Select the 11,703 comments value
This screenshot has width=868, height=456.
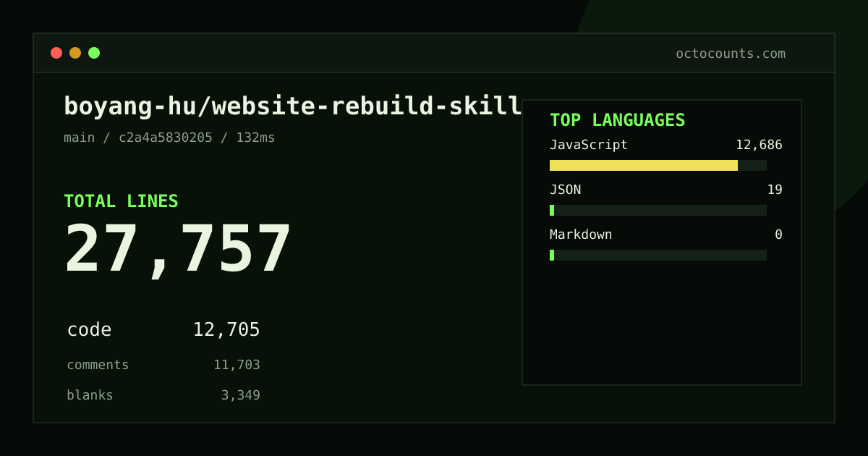coord(237,365)
